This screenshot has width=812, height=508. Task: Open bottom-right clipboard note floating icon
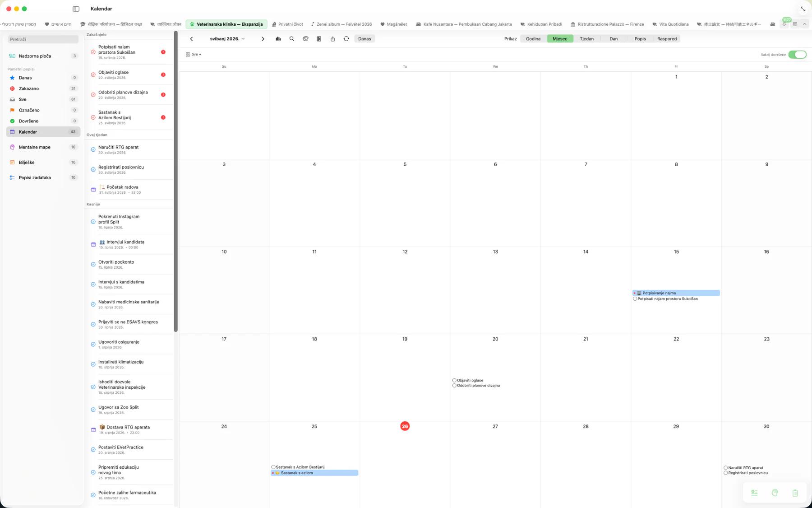(x=795, y=493)
